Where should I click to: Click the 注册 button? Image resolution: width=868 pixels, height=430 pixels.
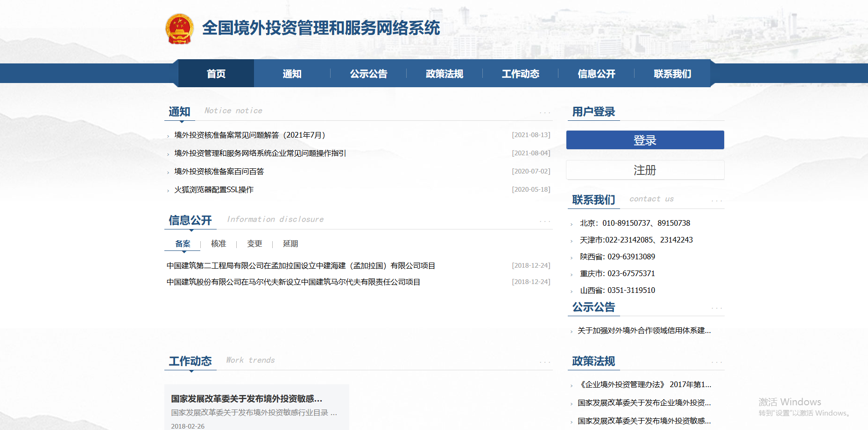[645, 170]
